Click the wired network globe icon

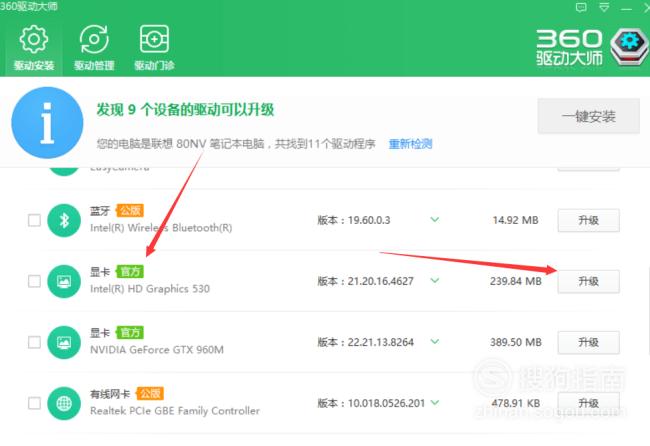(64, 403)
